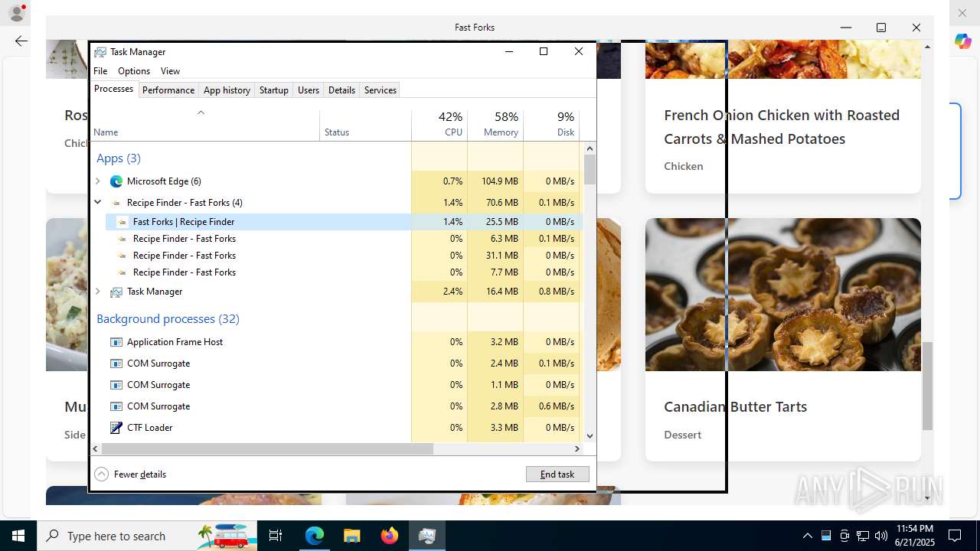The width and height of the screenshot is (980, 551).
Task: Open Task View on the taskbar
Action: pos(276,536)
